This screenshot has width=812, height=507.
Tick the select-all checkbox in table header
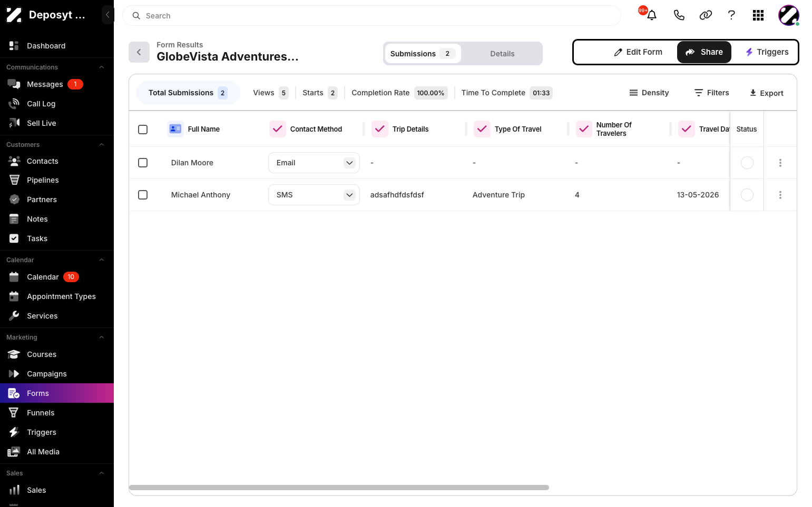tap(143, 129)
